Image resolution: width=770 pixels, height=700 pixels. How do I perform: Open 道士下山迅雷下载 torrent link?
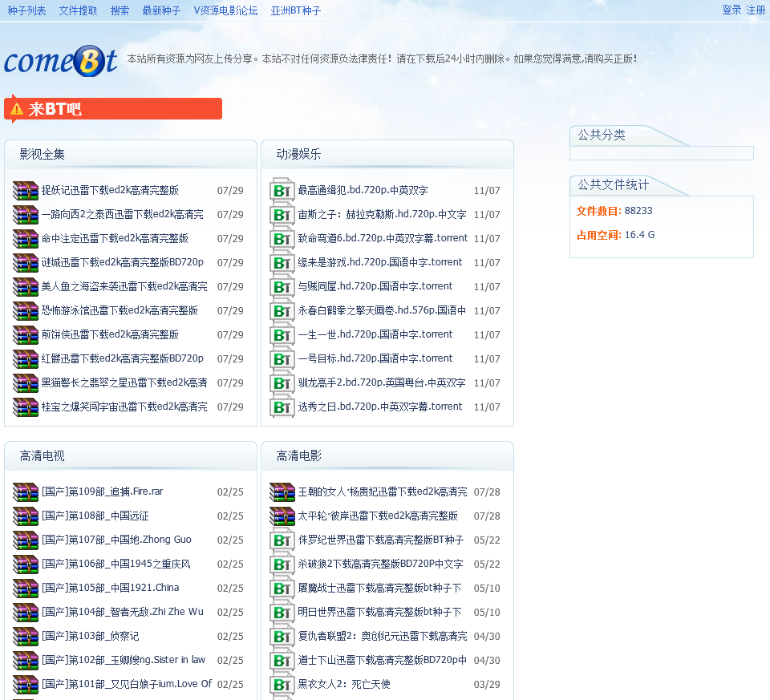(x=382, y=660)
